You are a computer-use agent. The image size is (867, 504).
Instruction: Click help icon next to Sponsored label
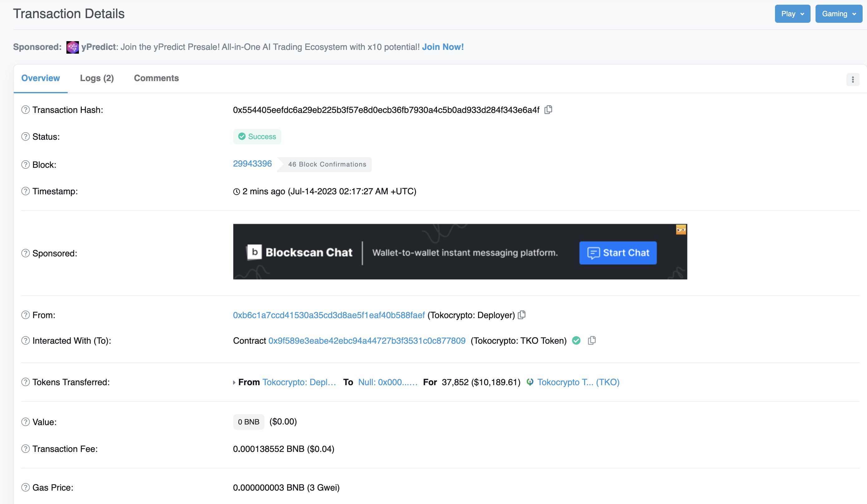pyautogui.click(x=26, y=253)
